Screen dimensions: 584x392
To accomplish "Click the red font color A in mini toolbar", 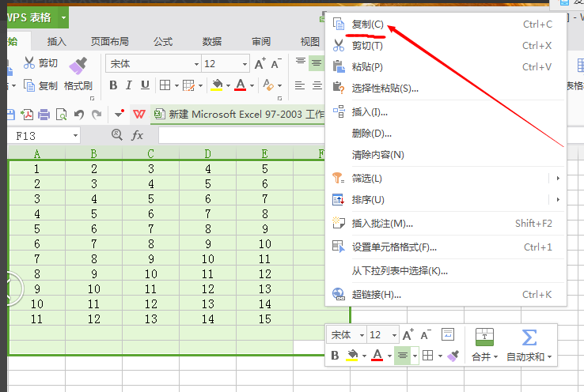I will click(377, 355).
